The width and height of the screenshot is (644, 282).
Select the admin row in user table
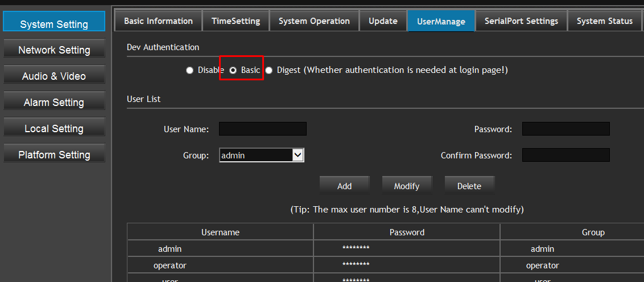[x=170, y=249]
